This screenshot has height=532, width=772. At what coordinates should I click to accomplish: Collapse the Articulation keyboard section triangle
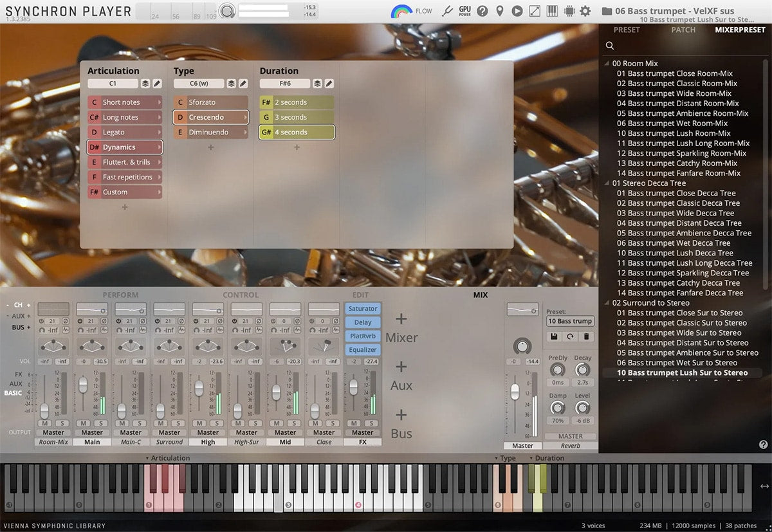(147, 459)
